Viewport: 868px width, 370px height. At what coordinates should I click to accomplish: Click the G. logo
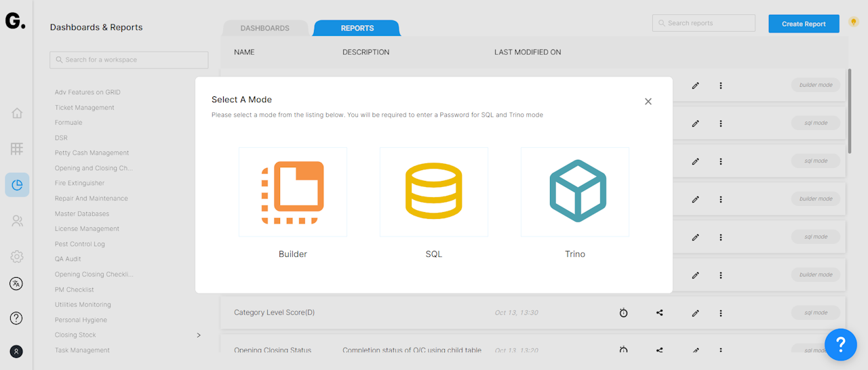click(x=15, y=21)
